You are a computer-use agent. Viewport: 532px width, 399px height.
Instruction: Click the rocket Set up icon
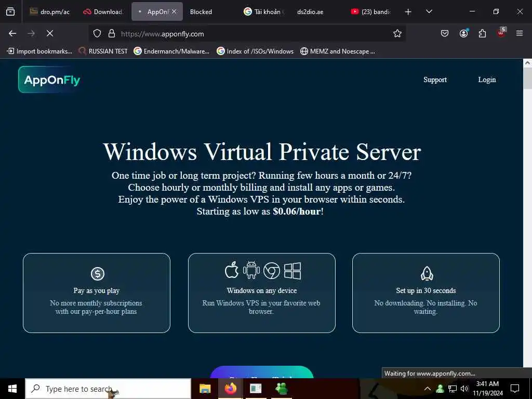click(427, 273)
